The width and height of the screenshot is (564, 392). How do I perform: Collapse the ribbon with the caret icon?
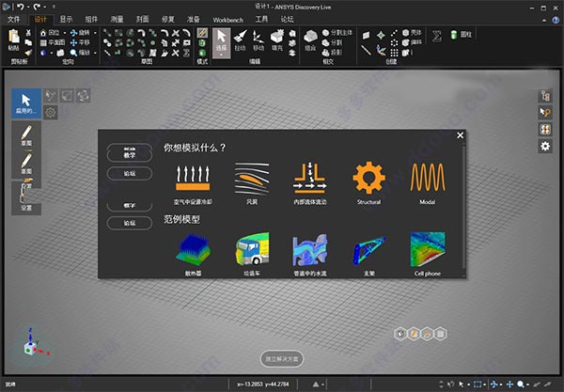tap(544, 21)
